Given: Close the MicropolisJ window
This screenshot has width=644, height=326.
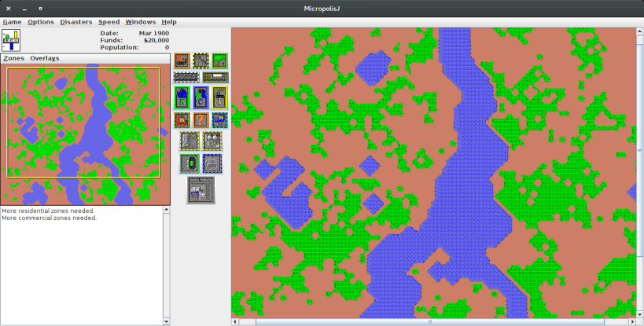Looking at the screenshot, I should [8, 9].
